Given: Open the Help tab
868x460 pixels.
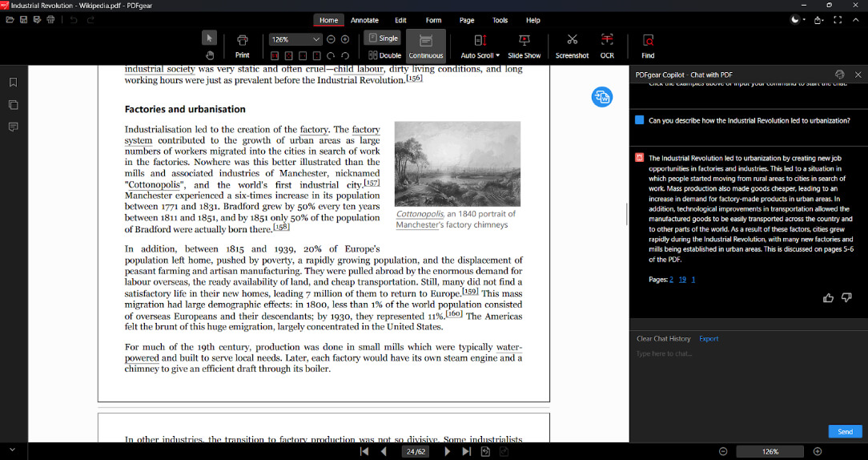Looking at the screenshot, I should [533, 20].
